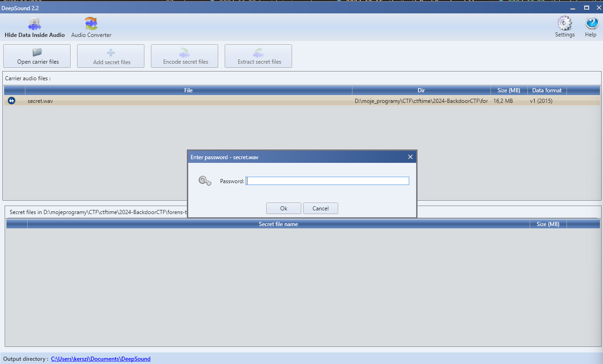The image size is (603, 364).
Task: Click the Data format column header
Action: coord(547,90)
